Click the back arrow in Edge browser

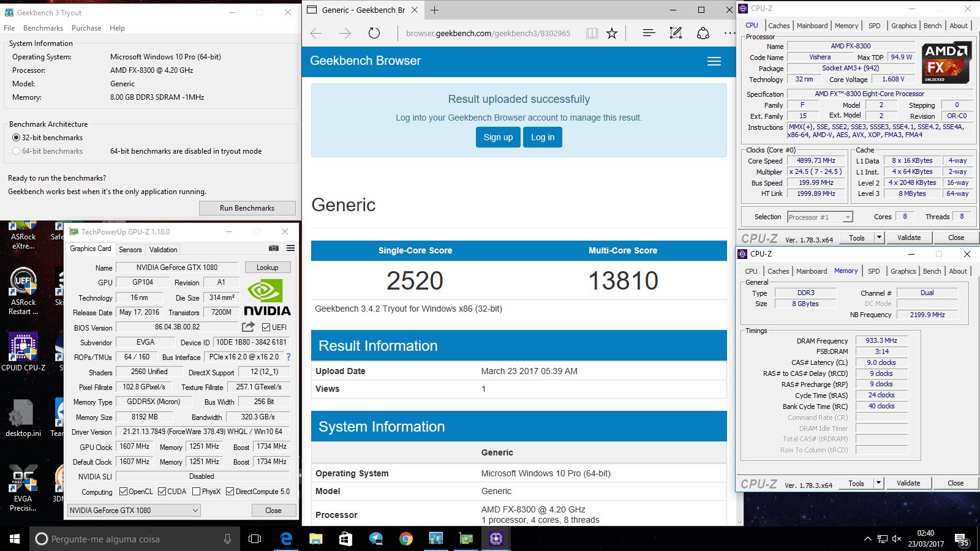pyautogui.click(x=316, y=33)
